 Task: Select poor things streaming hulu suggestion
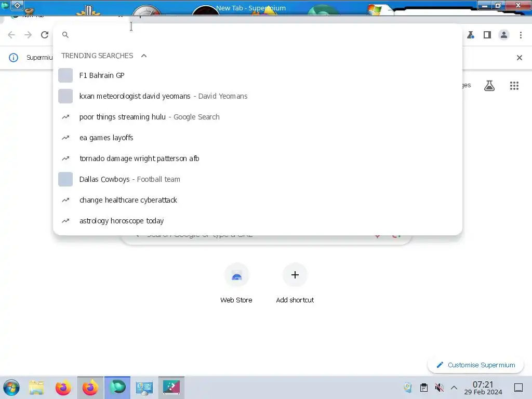click(258, 117)
